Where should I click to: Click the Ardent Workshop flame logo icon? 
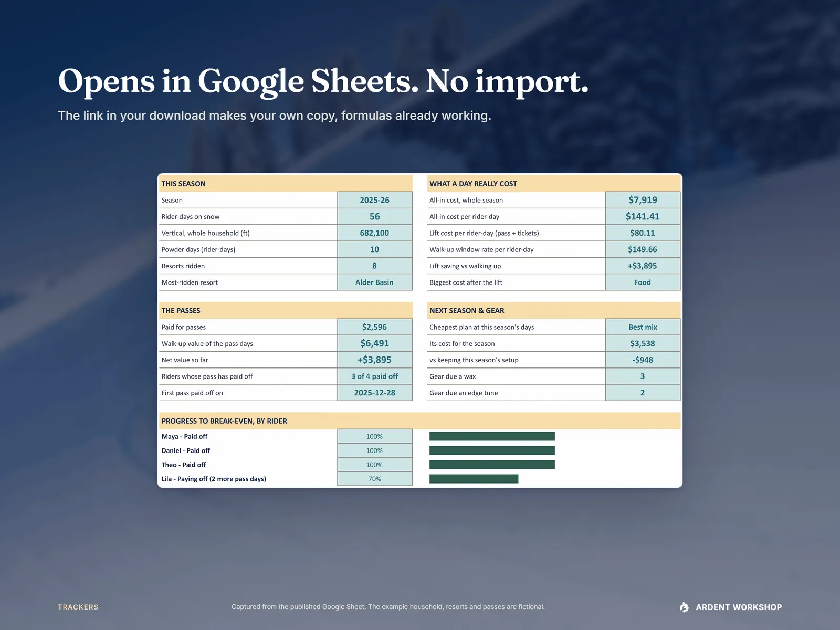pos(684,607)
